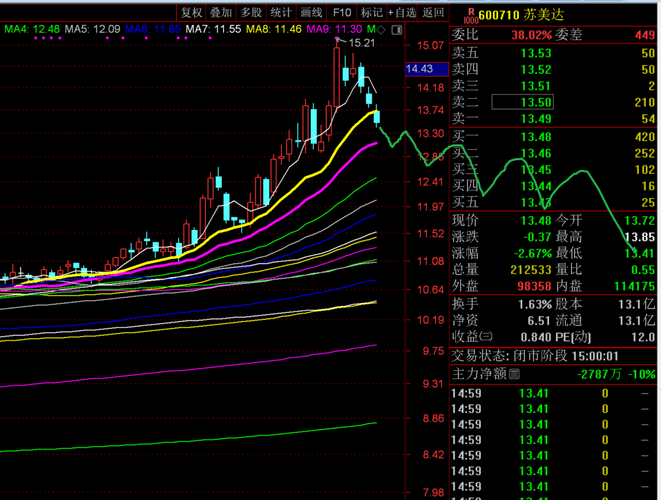Select the MA8: 11.46 indicator label

274,29
